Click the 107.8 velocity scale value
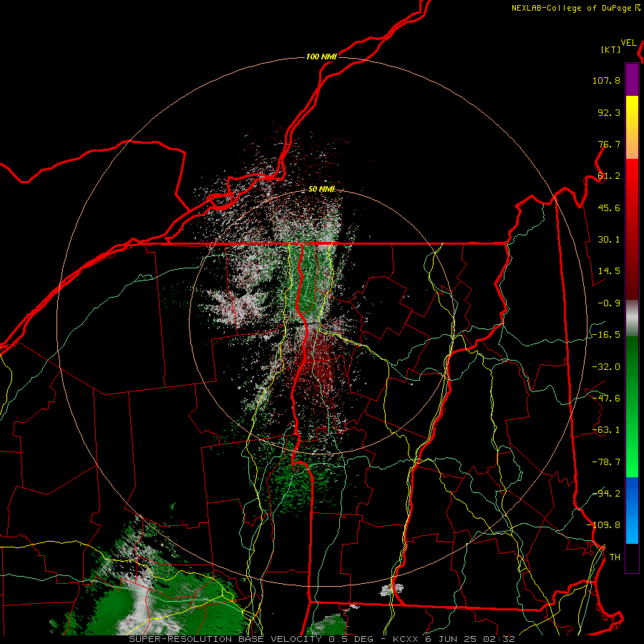The height and width of the screenshot is (644, 644). click(606, 80)
